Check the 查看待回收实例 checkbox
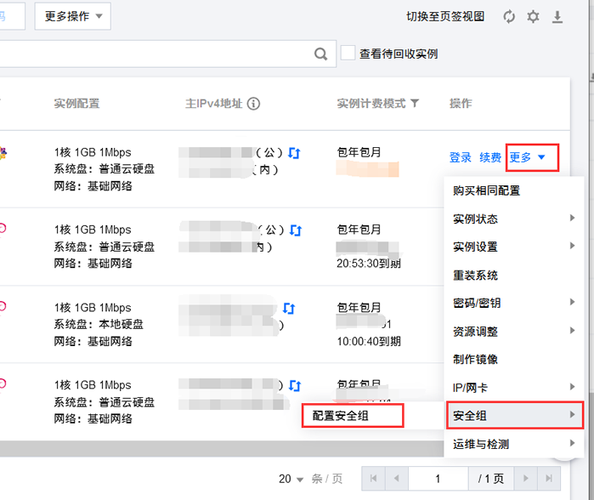The width and height of the screenshot is (594, 500). [348, 53]
